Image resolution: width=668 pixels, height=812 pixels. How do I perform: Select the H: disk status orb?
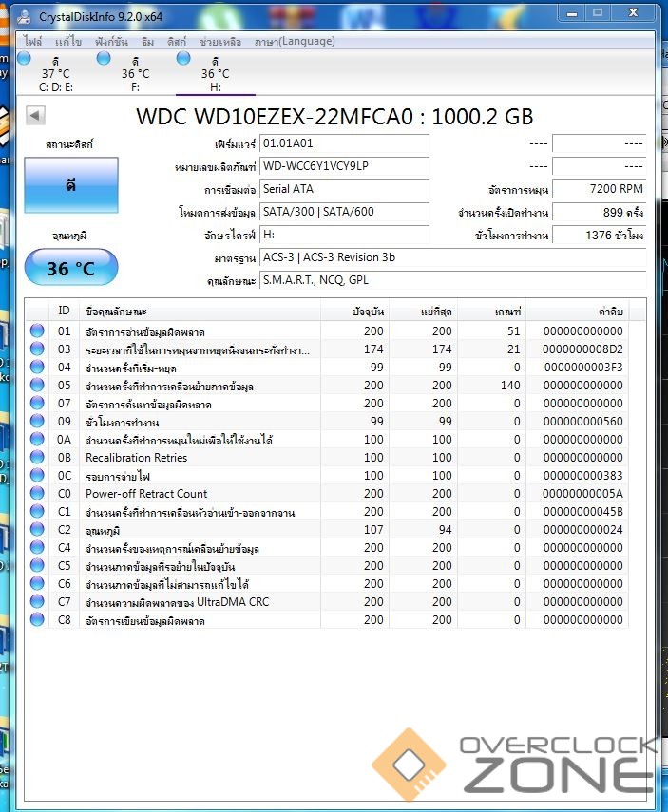[183, 59]
